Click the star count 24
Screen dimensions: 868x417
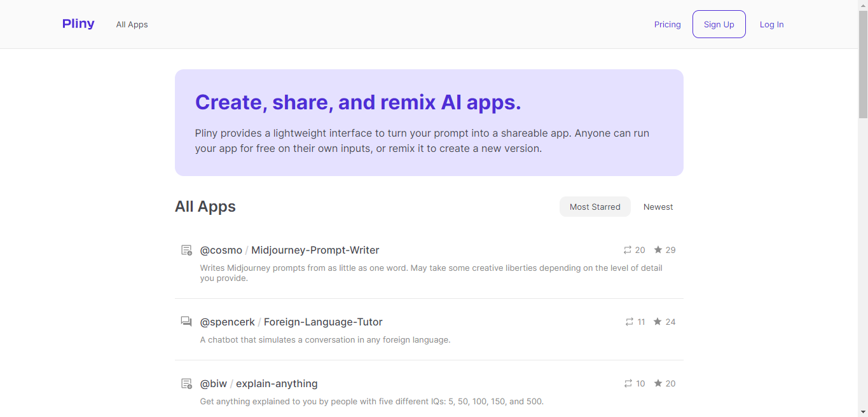click(670, 322)
